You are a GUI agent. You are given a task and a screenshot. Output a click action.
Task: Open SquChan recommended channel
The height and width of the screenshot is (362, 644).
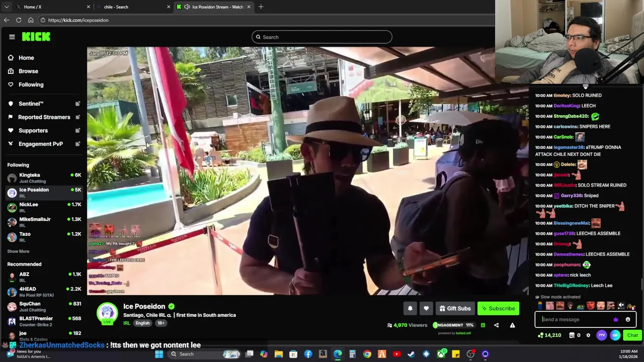point(44,306)
